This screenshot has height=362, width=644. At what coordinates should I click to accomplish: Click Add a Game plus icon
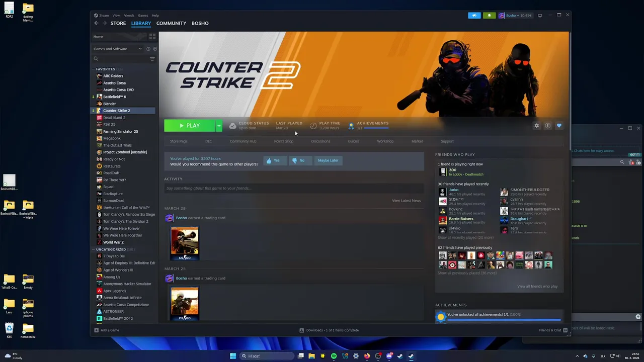[x=97, y=330]
